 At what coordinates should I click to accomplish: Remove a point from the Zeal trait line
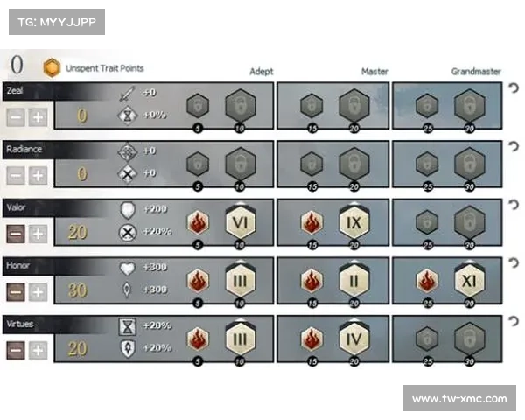click(16, 117)
